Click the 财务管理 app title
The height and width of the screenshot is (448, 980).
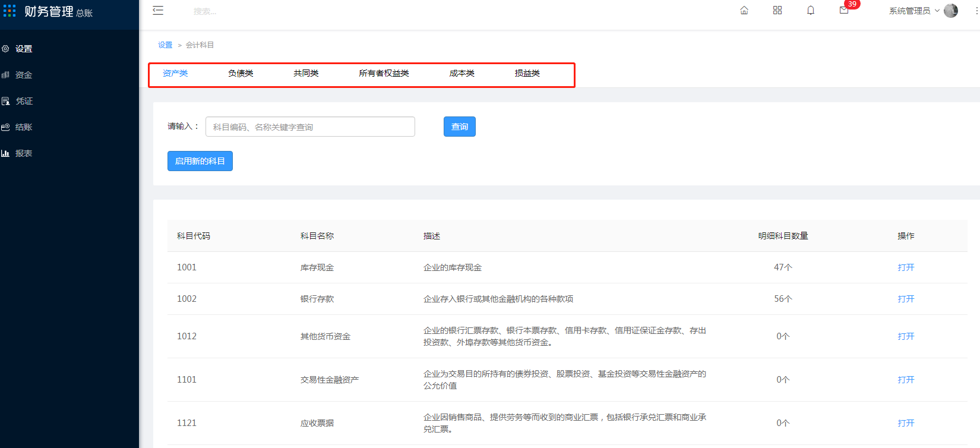(x=49, y=11)
